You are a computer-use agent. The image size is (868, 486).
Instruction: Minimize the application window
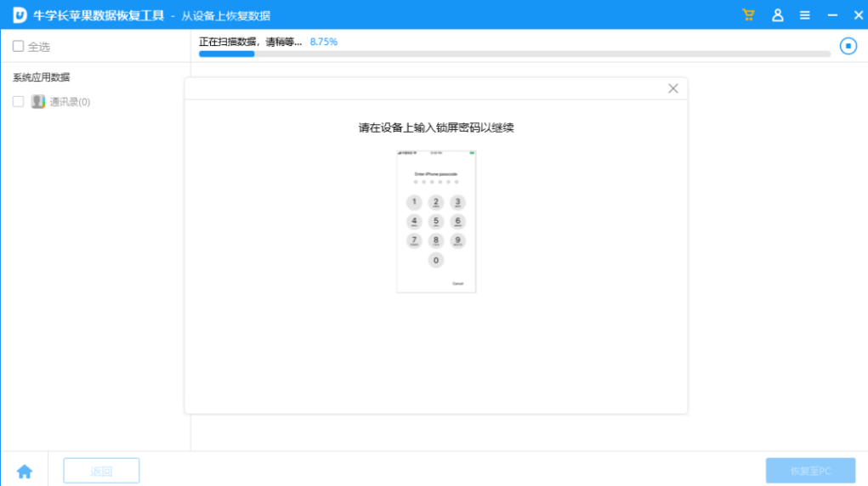click(832, 15)
